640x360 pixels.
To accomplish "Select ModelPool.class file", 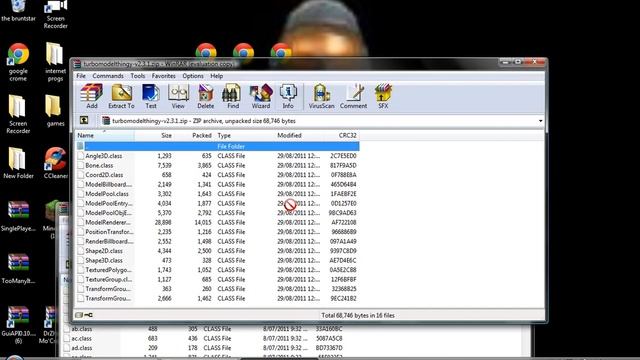I will click(x=218, y=194).
